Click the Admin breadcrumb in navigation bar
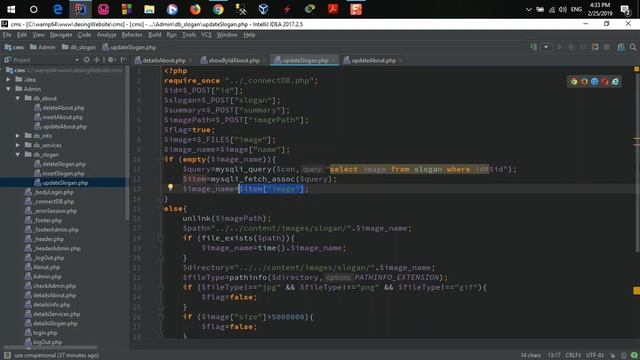The width and height of the screenshot is (640, 360). (x=43, y=47)
